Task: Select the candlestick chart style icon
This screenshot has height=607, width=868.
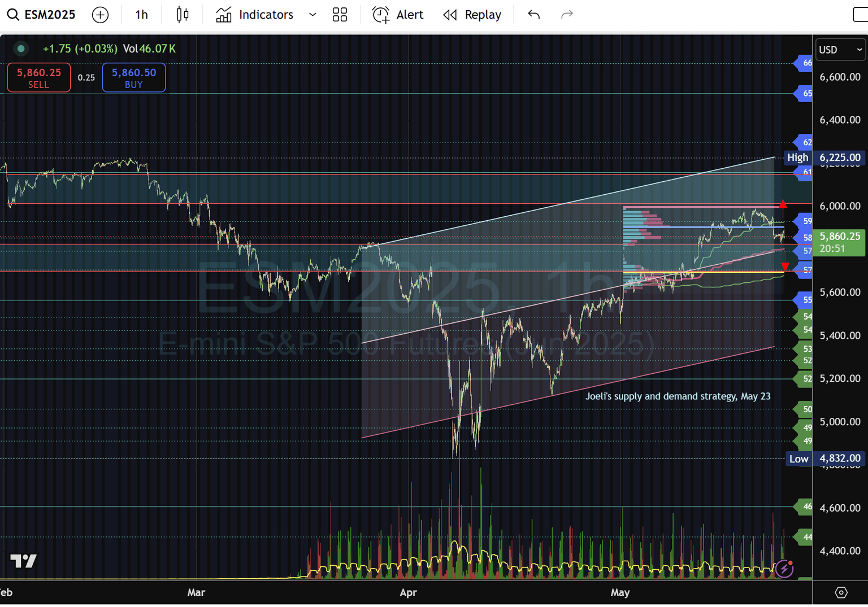Action: [x=182, y=15]
